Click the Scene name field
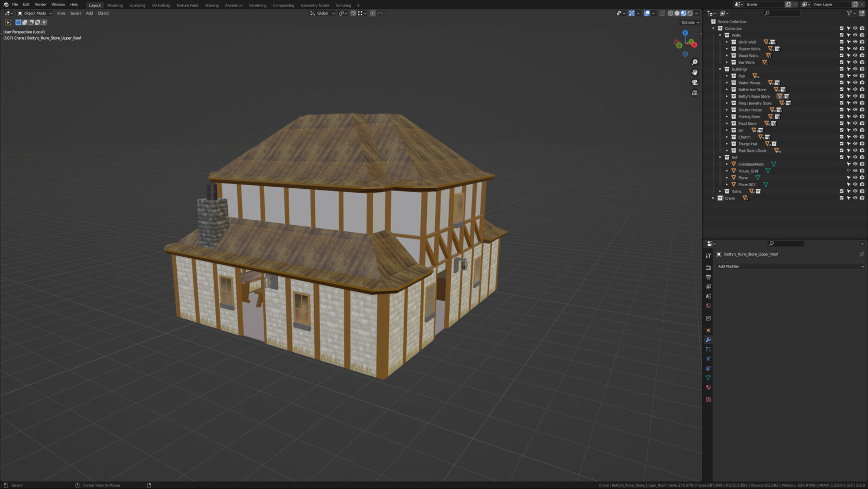This screenshot has height=489, width=868. 764,4
